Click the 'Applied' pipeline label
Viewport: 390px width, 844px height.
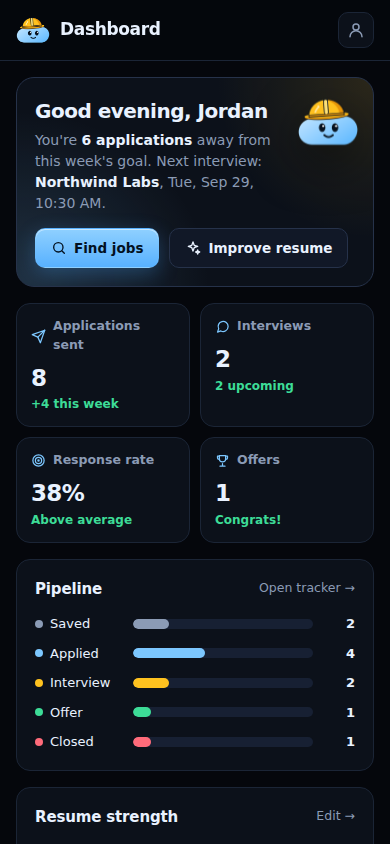74,653
